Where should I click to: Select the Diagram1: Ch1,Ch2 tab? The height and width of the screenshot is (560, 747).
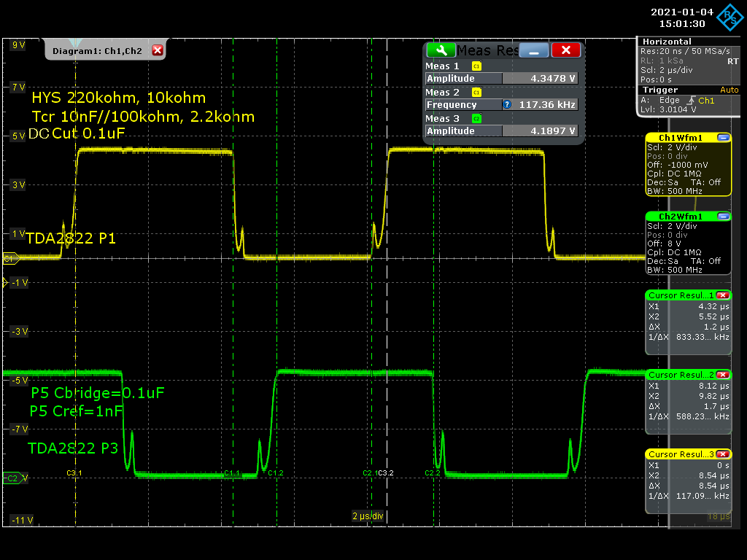tap(97, 50)
